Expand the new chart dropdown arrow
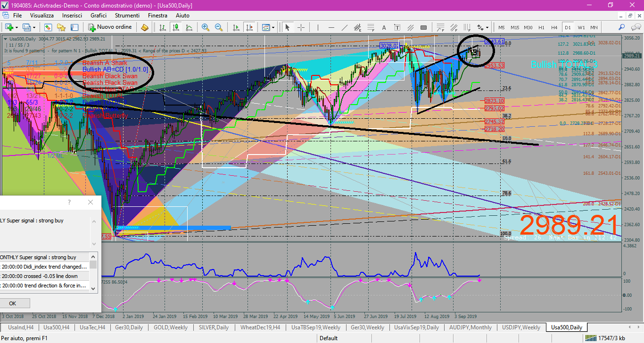Image resolution: width=644 pixels, height=343 pixels. tap(17, 27)
